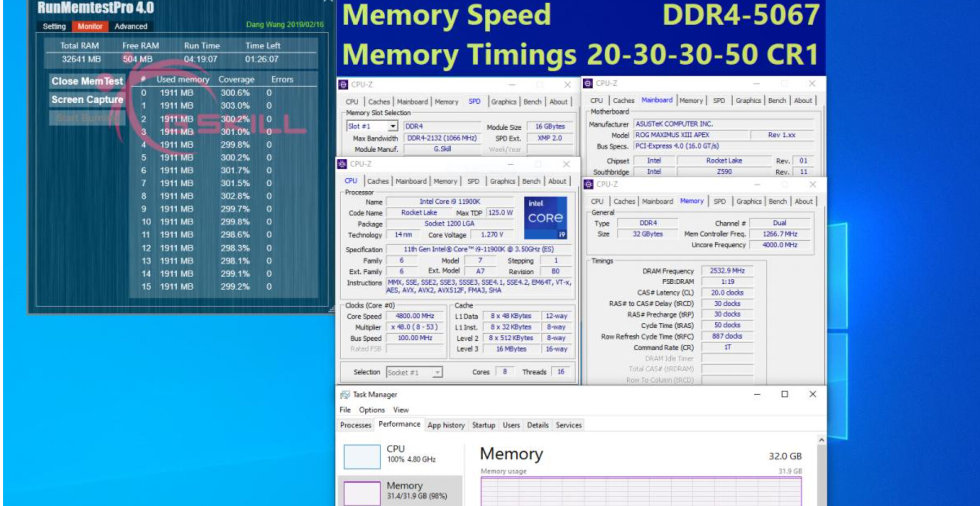
Task: Click the 'PCI-Express 4.0 (16.0 GT/s)' bus specs field
Action: 725,146
